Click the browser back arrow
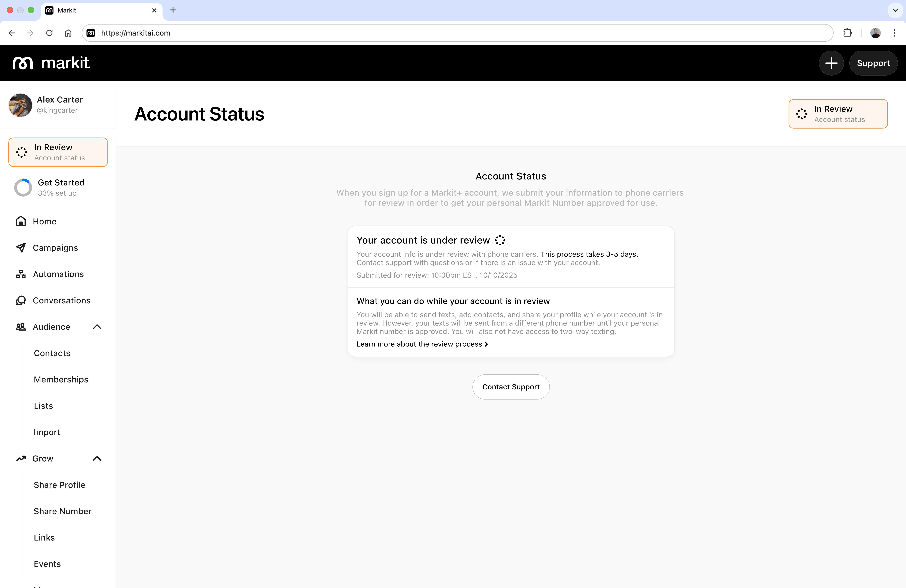 point(12,33)
